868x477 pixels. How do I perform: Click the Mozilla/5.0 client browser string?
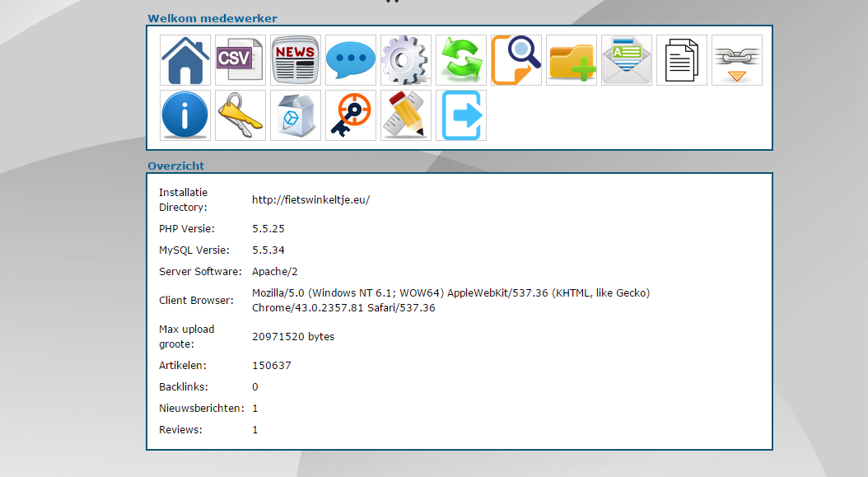point(450,300)
